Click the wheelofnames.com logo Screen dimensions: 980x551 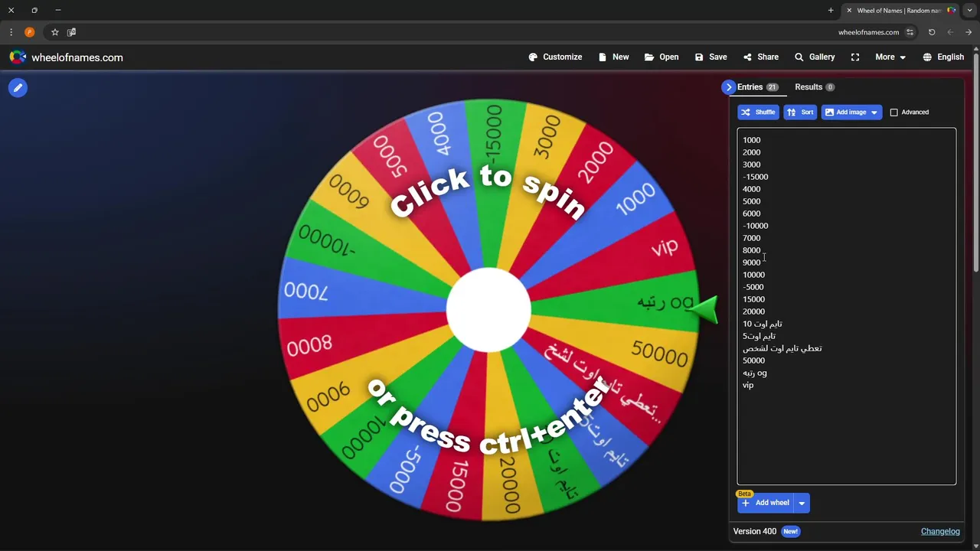(x=66, y=57)
